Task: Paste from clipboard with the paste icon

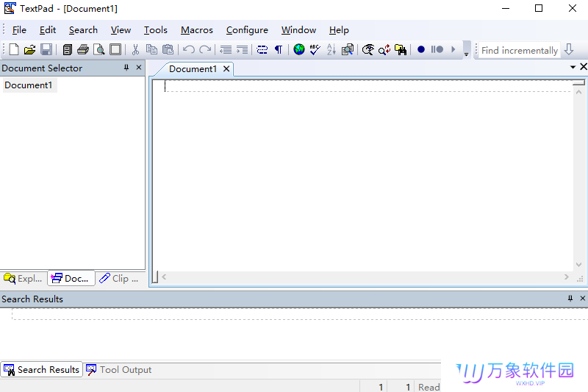Action: [168, 49]
